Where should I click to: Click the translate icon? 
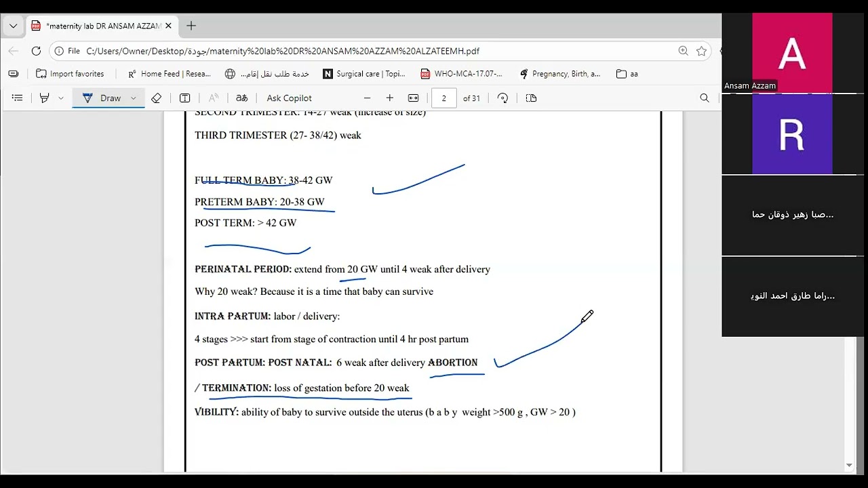[241, 98]
